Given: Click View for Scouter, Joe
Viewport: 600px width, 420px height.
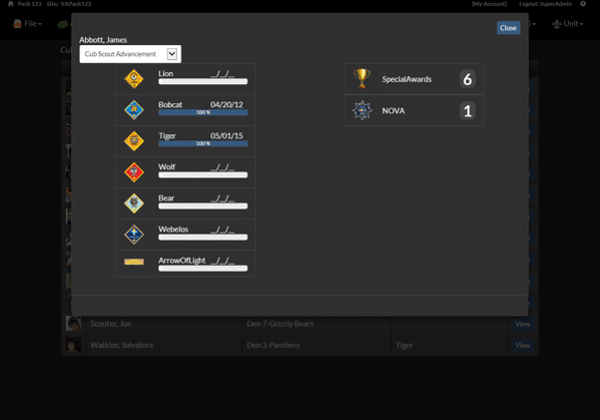Looking at the screenshot, I should coord(522,324).
